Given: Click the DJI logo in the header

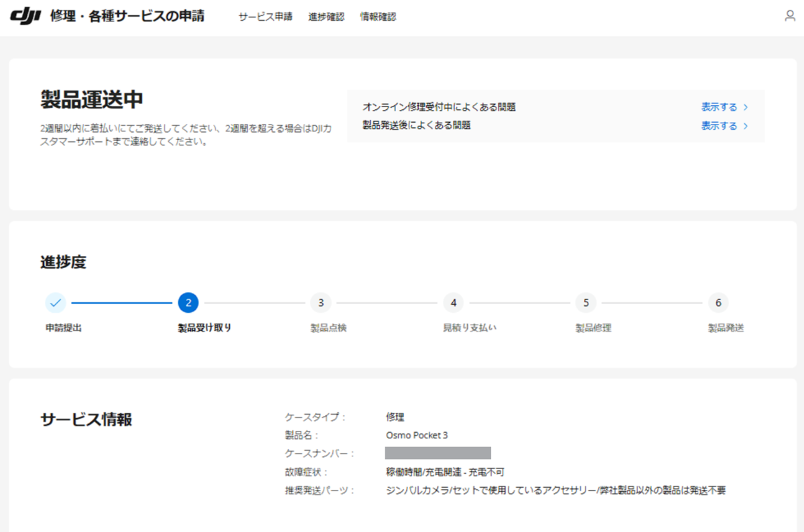Looking at the screenshot, I should tap(25, 15).
